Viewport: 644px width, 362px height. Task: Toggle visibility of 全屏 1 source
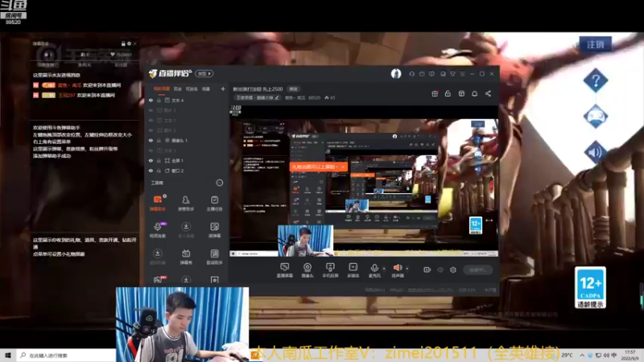coord(151,160)
